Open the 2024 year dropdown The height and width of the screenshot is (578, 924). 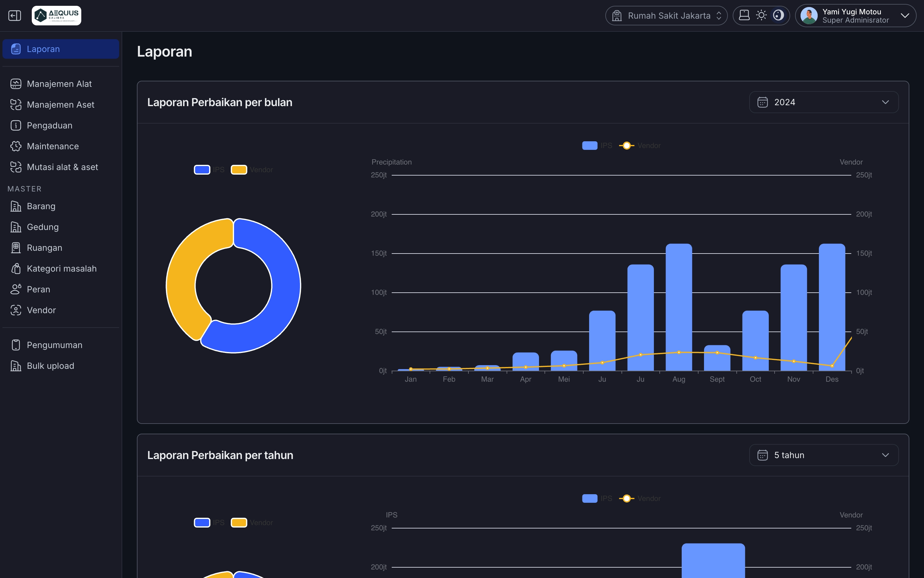click(823, 102)
